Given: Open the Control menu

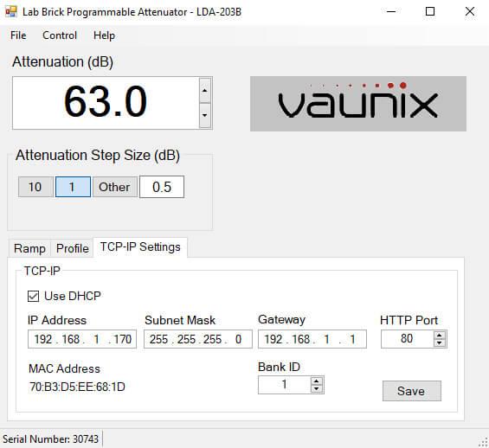Looking at the screenshot, I should click(x=60, y=35).
